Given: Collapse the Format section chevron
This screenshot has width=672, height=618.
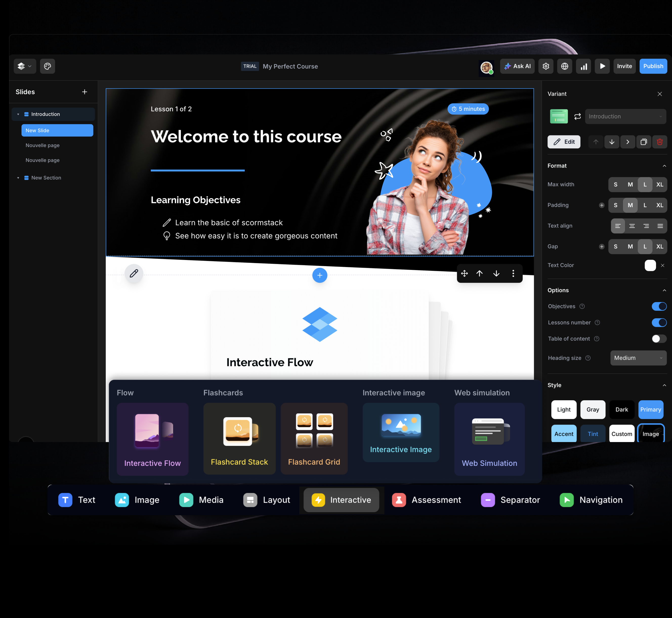Looking at the screenshot, I should pyautogui.click(x=664, y=166).
